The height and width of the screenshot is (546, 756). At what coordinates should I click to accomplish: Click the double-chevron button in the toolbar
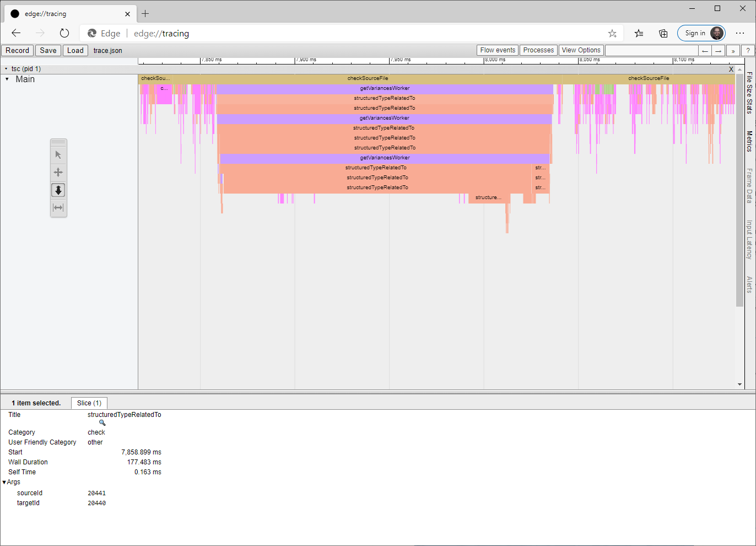[733, 51]
